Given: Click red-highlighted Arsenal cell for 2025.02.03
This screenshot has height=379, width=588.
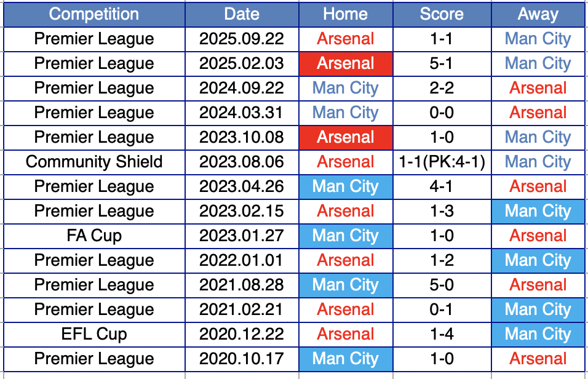Looking at the screenshot, I should (x=345, y=63).
